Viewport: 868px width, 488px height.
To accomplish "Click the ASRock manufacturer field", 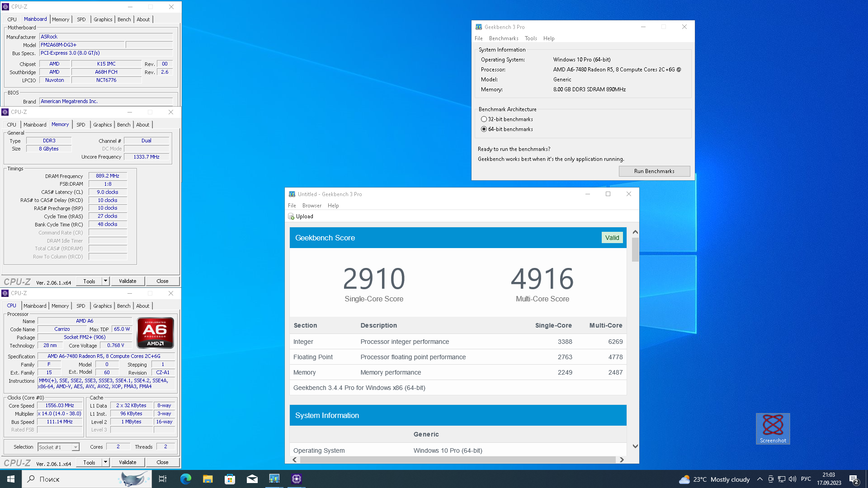I will point(106,37).
